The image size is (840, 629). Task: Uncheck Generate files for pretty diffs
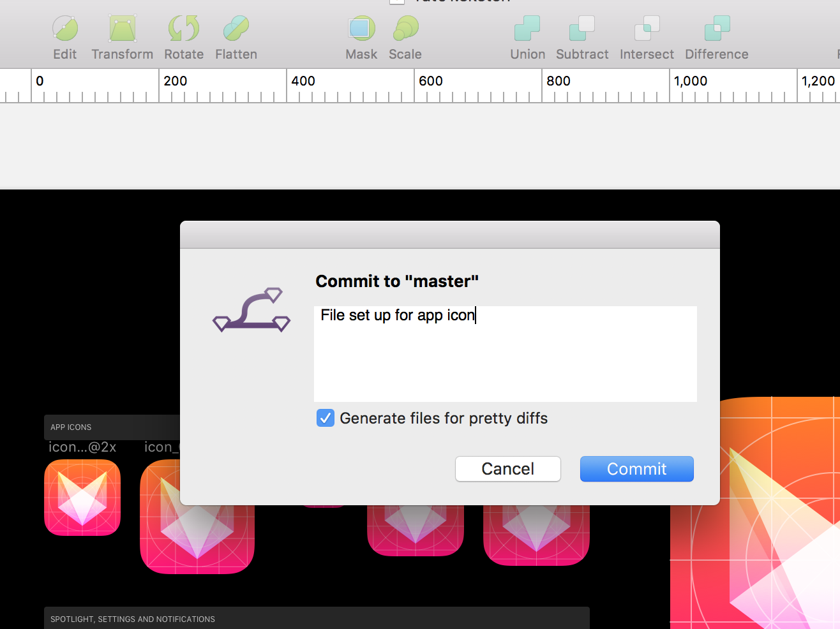326,418
